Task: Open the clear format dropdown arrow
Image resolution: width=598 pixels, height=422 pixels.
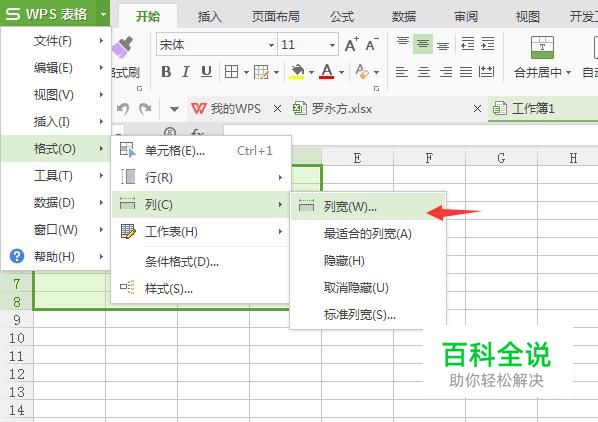Action: point(376,72)
